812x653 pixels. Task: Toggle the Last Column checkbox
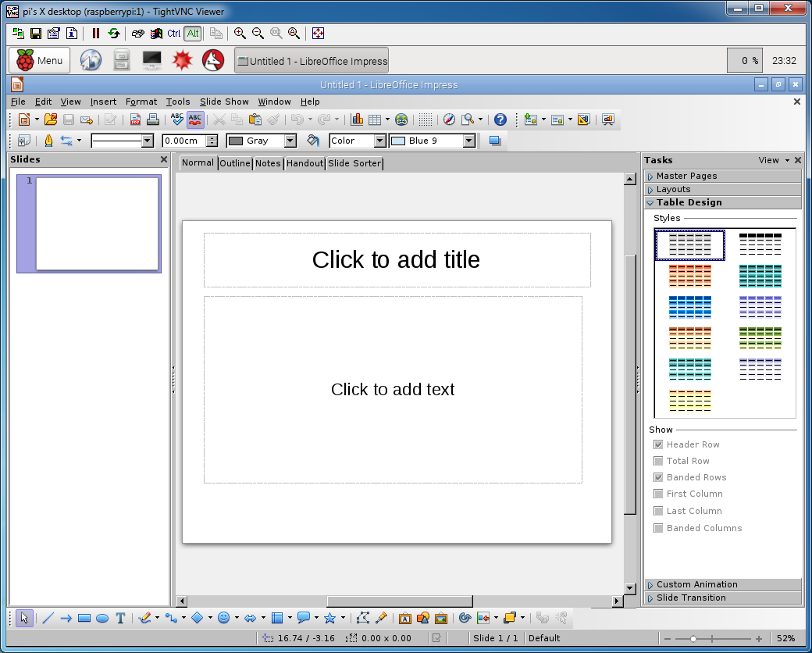(658, 511)
